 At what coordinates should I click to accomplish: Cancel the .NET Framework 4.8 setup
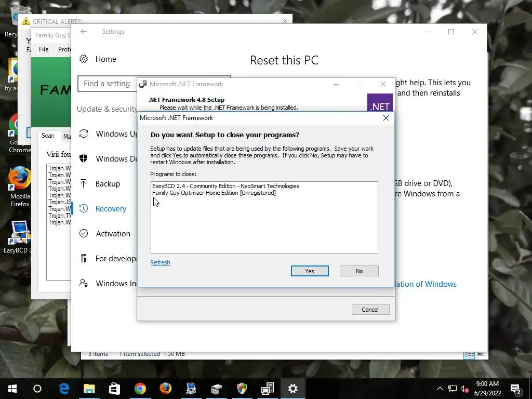click(x=370, y=310)
